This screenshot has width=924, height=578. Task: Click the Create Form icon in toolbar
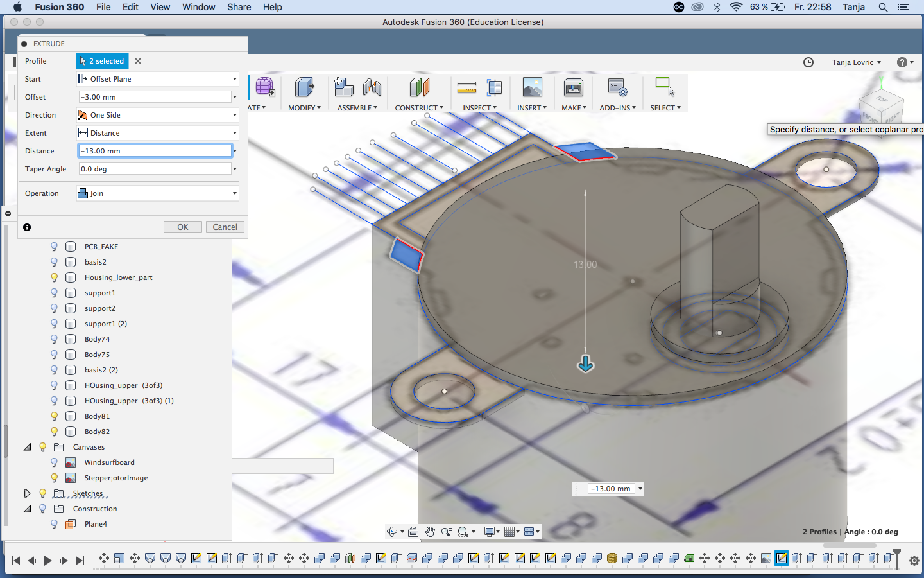[x=265, y=87]
